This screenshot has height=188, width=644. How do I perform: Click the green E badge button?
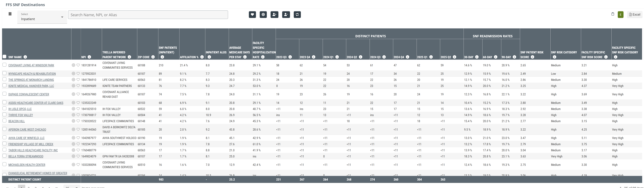(x=620, y=15)
